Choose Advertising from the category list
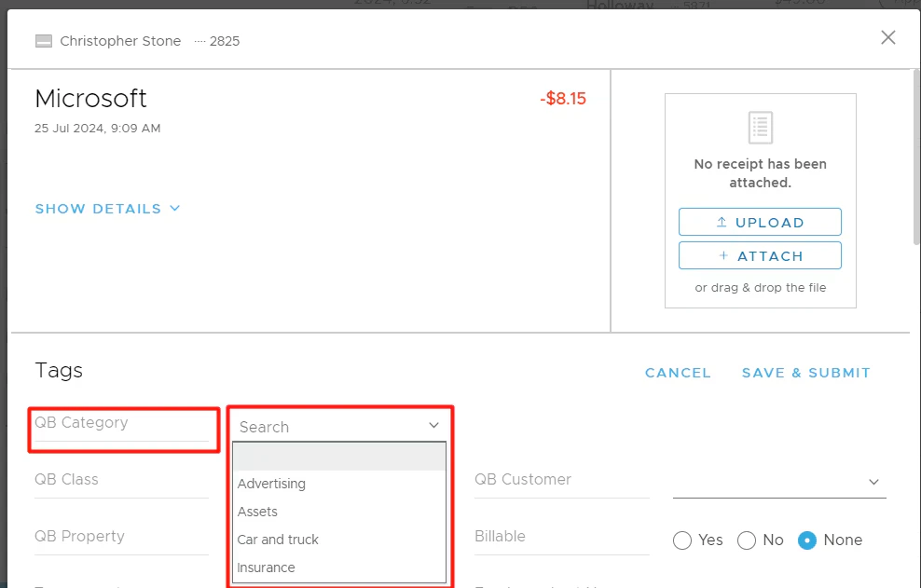921x588 pixels. click(x=339, y=484)
